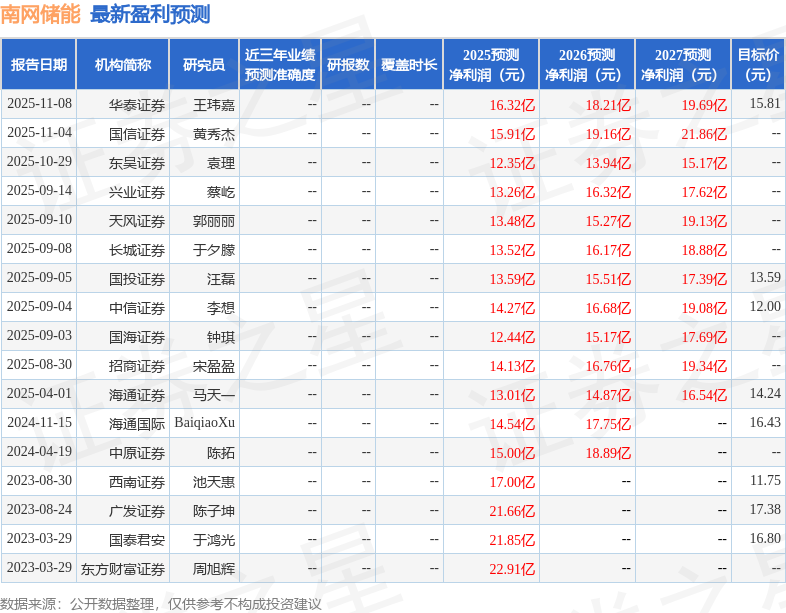
Task: Click the 17.62亿 forecast value
Action: tap(704, 192)
